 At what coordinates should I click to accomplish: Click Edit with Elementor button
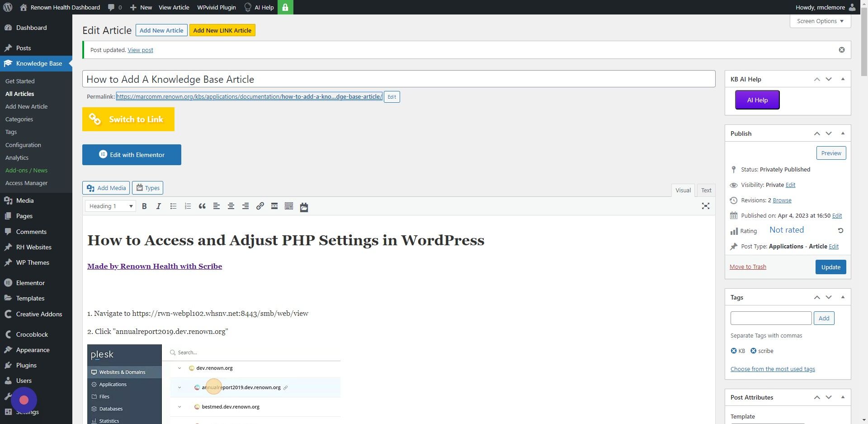tap(132, 155)
